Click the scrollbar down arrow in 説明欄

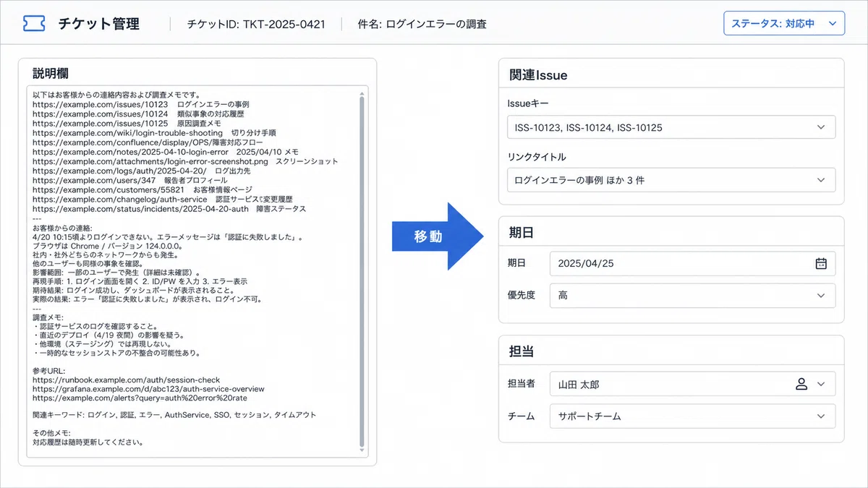tap(362, 451)
